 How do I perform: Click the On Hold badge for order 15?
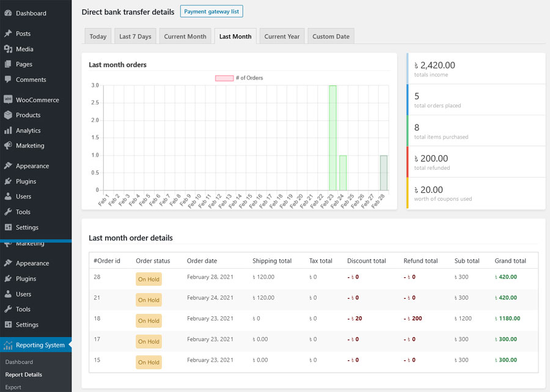[x=148, y=362]
